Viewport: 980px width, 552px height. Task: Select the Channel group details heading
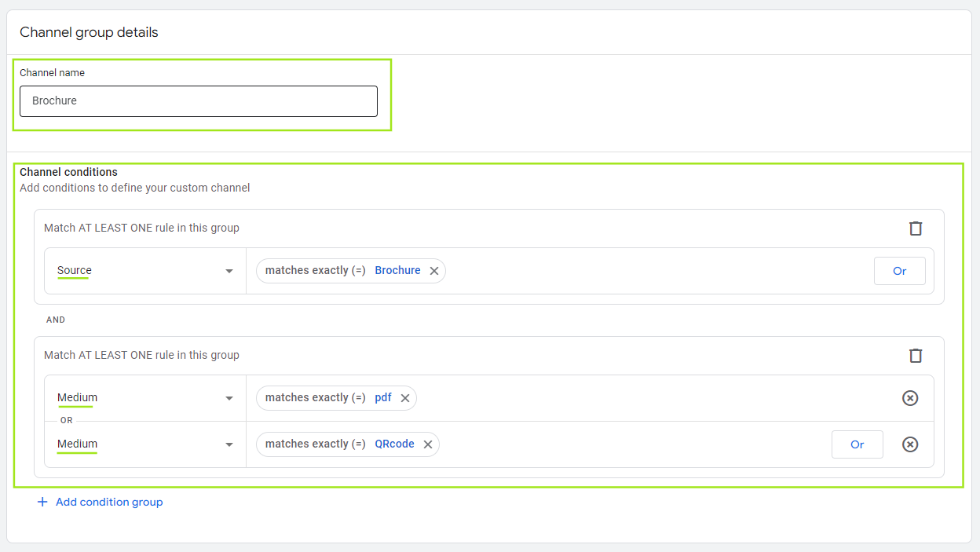coord(89,32)
